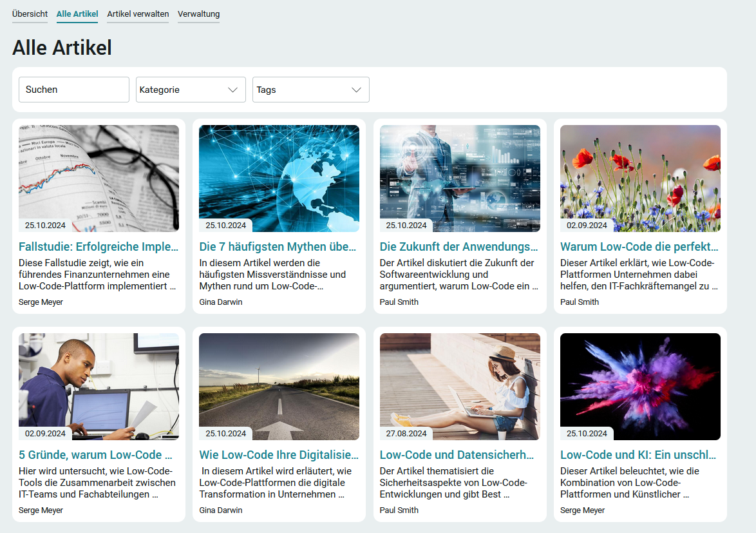Open article 'Fallstudie: Erfolgreiche Imple...'

pyautogui.click(x=99, y=247)
